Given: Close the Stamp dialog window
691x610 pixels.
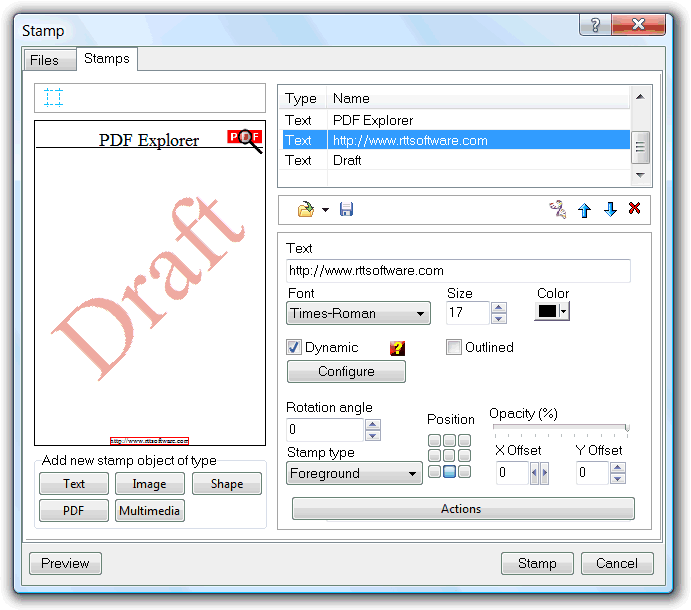Looking at the screenshot, I should coord(638,24).
